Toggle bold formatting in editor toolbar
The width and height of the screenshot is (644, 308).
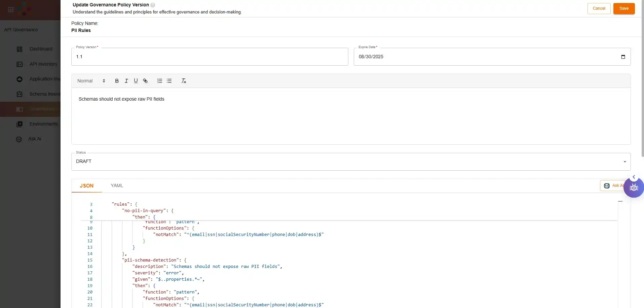[x=117, y=81]
